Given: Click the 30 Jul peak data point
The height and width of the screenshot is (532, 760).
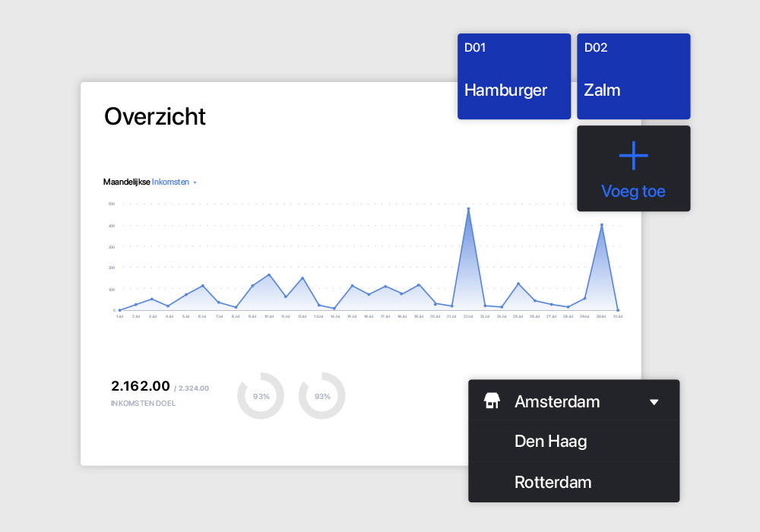Looking at the screenshot, I should point(601,225).
